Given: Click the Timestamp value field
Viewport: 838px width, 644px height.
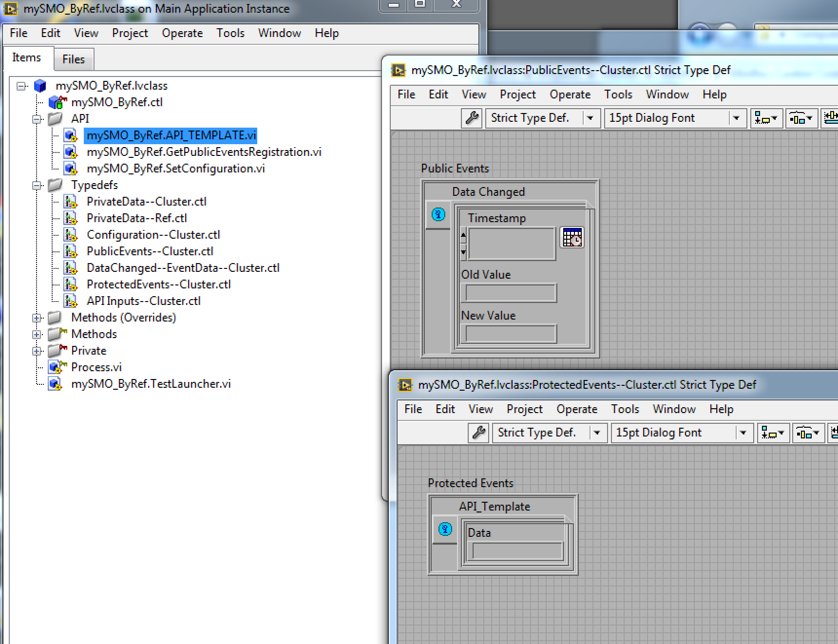Looking at the screenshot, I should pos(512,243).
